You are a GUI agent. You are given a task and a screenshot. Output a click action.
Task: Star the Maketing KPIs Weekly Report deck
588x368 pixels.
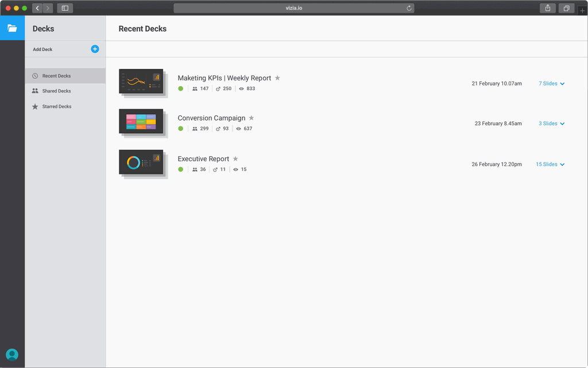click(x=277, y=78)
